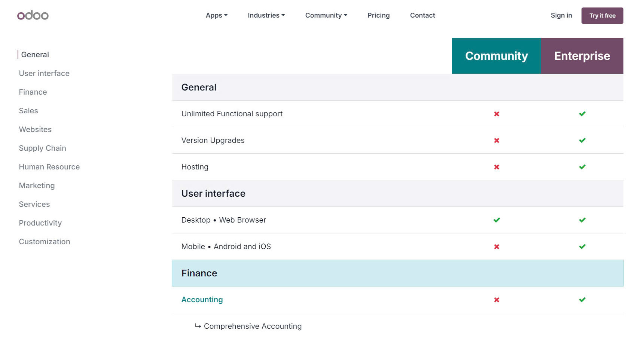Click the Try it free button

[602, 15]
